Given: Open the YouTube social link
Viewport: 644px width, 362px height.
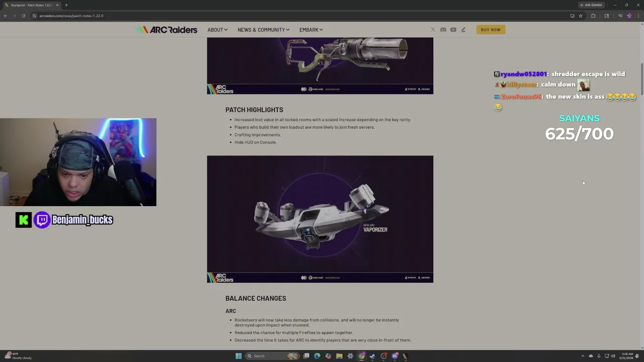Looking at the screenshot, I should [453, 30].
